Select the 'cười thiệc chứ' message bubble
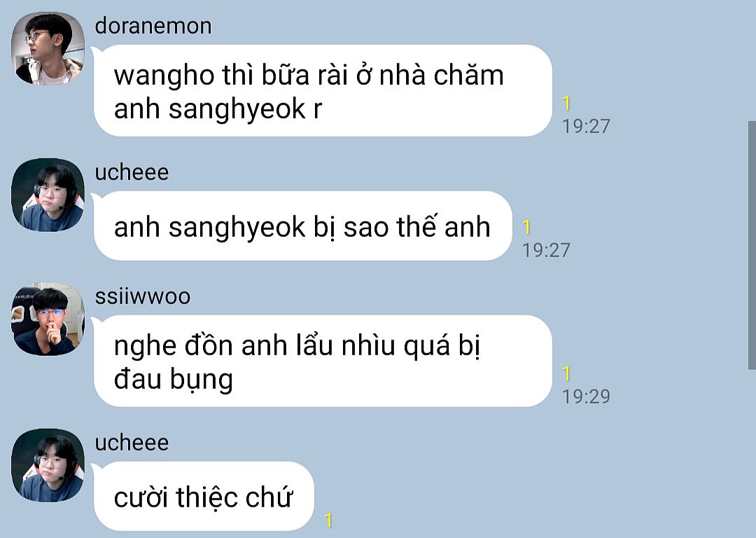 204,496
